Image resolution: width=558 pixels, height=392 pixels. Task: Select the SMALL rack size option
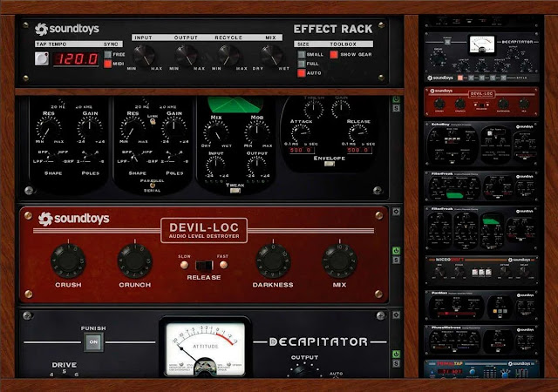point(302,54)
